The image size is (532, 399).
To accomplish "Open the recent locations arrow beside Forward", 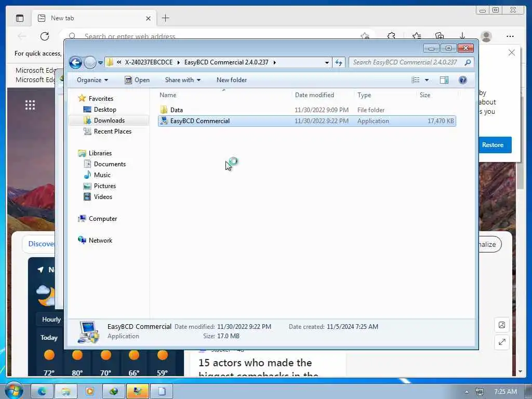I will 100,63.
